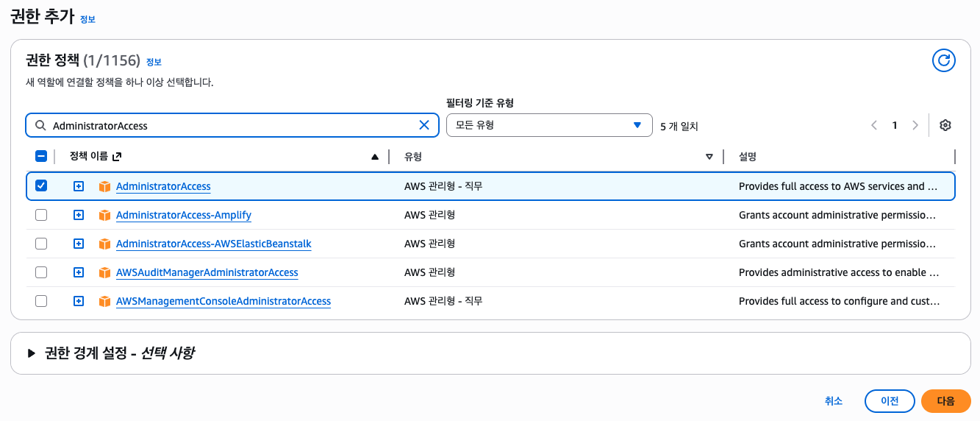The image size is (980, 421).
Task: Click policy cube icon for AdministratorAccess-AWSElasticBeanstalk
Action: coord(104,244)
